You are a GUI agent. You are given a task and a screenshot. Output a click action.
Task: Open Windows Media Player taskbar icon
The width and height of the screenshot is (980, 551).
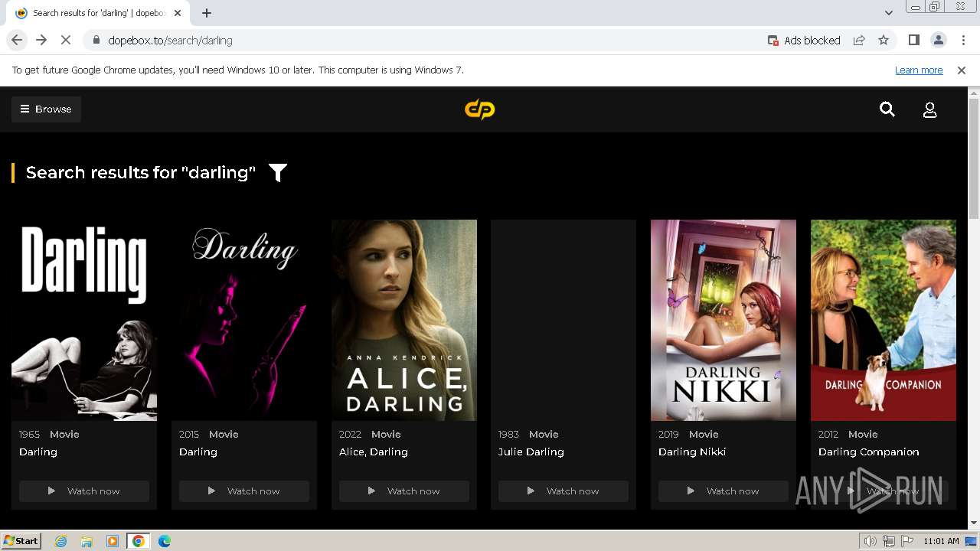pos(113,541)
